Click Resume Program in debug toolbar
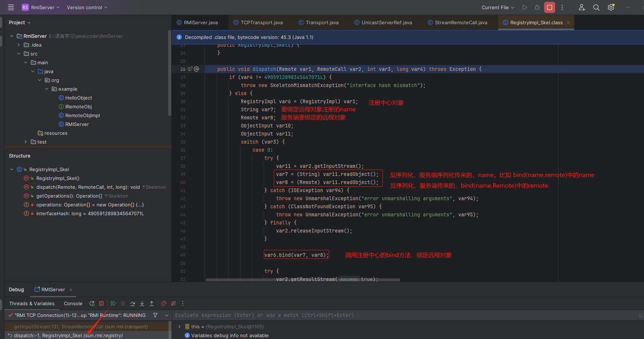Screen dimensions: 644x339 point(113,303)
